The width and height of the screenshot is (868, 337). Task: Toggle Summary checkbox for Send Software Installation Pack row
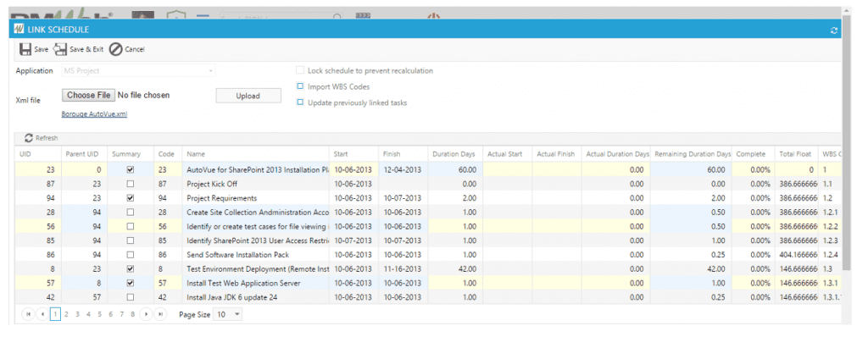click(x=130, y=255)
